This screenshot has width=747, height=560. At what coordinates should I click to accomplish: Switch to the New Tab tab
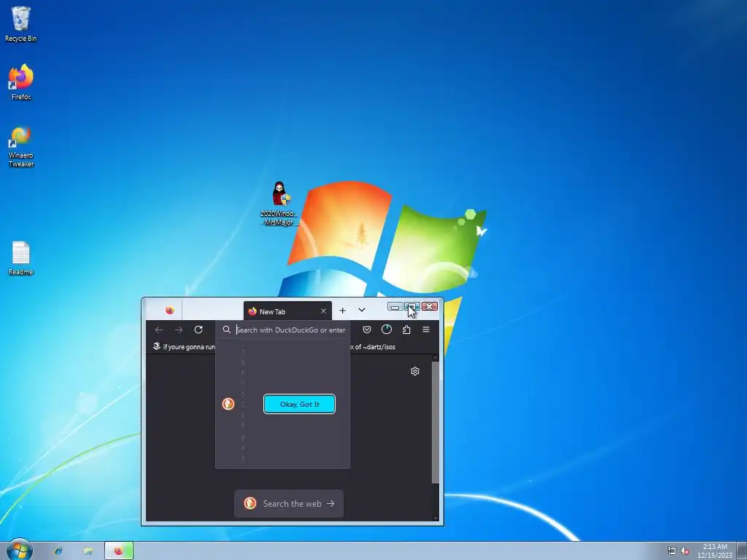click(287, 311)
